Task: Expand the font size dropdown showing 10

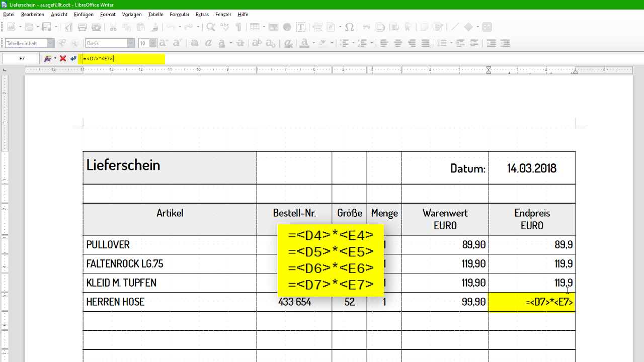Action: (x=152, y=43)
